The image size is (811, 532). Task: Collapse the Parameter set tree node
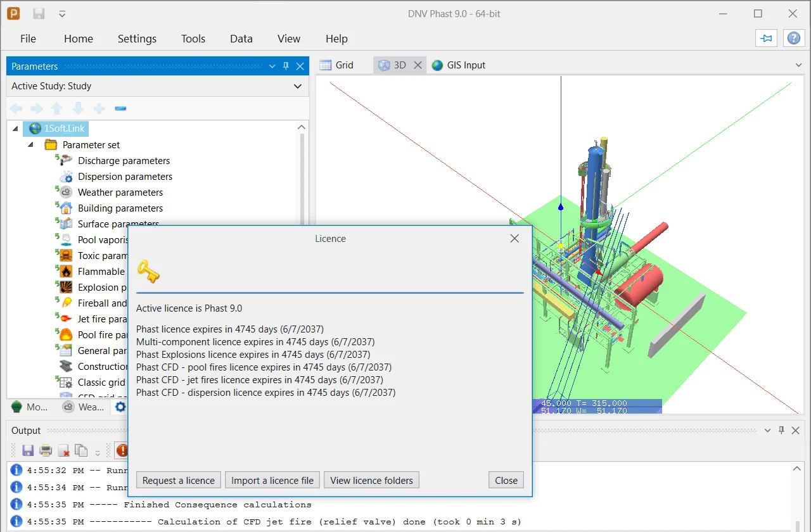point(30,144)
